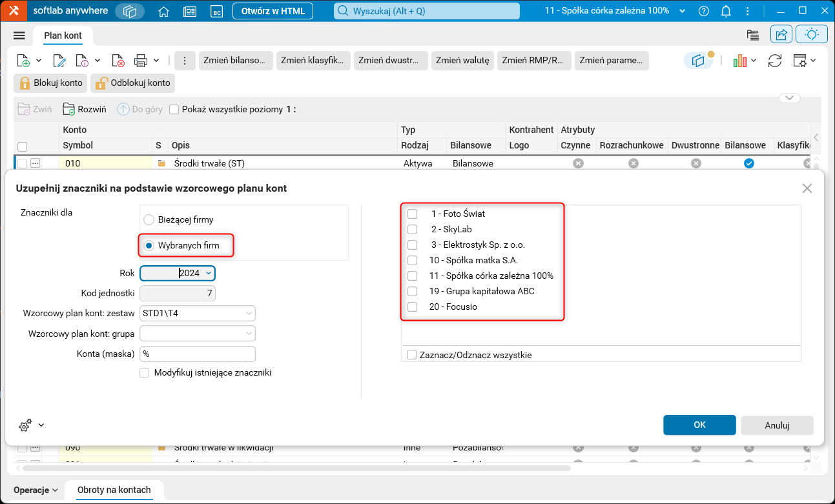Viewport: 835px width, 504px height.
Task: Click Zmień bilanso... toolbar button
Action: (236, 61)
